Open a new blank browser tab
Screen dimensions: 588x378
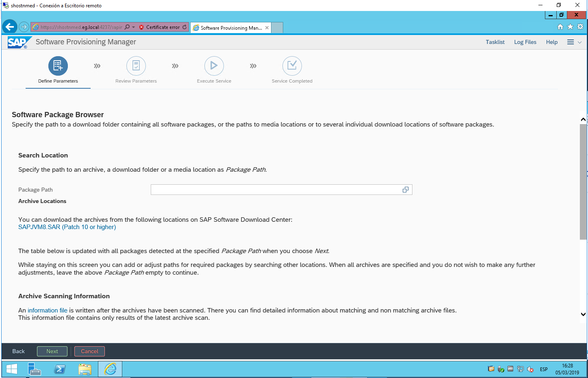click(277, 28)
